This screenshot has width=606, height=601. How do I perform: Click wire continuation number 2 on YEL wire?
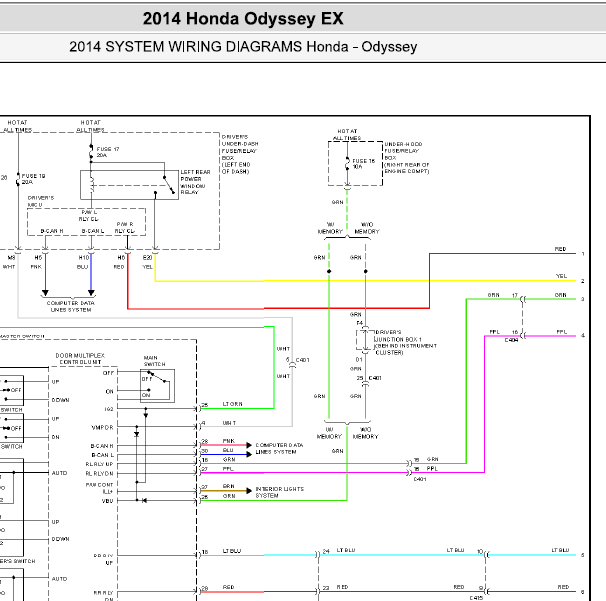coord(583,281)
